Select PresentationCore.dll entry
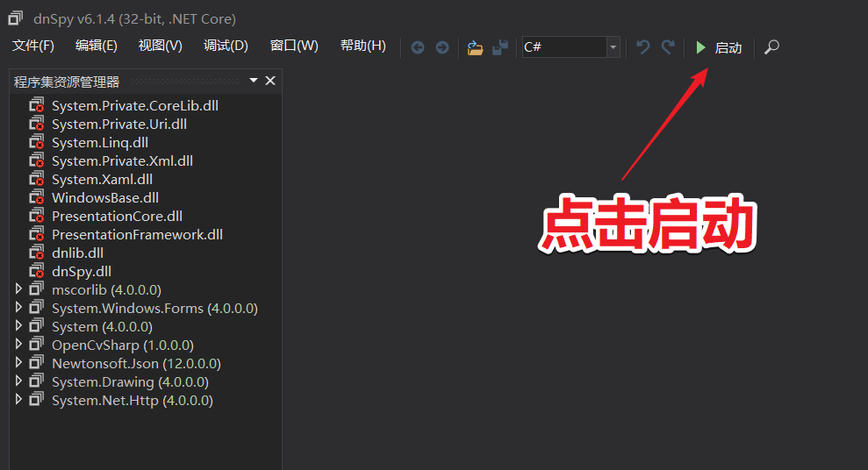This screenshot has width=868, height=470. coord(117,217)
